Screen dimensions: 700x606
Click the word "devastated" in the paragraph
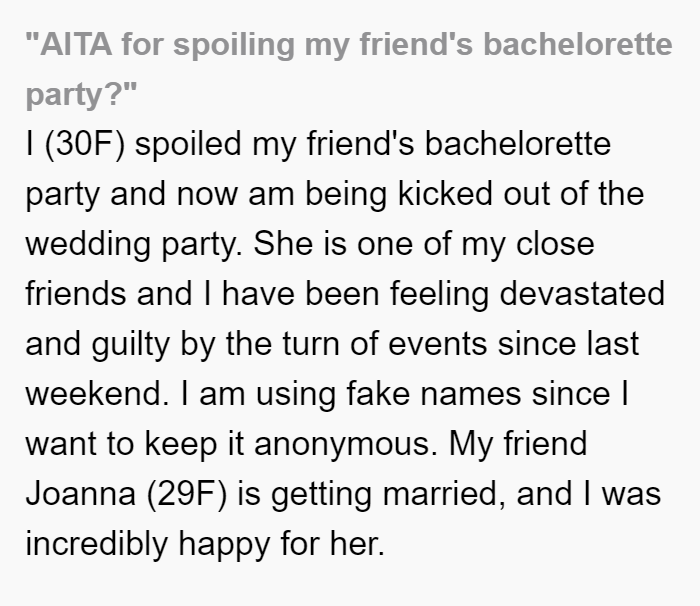point(582,293)
